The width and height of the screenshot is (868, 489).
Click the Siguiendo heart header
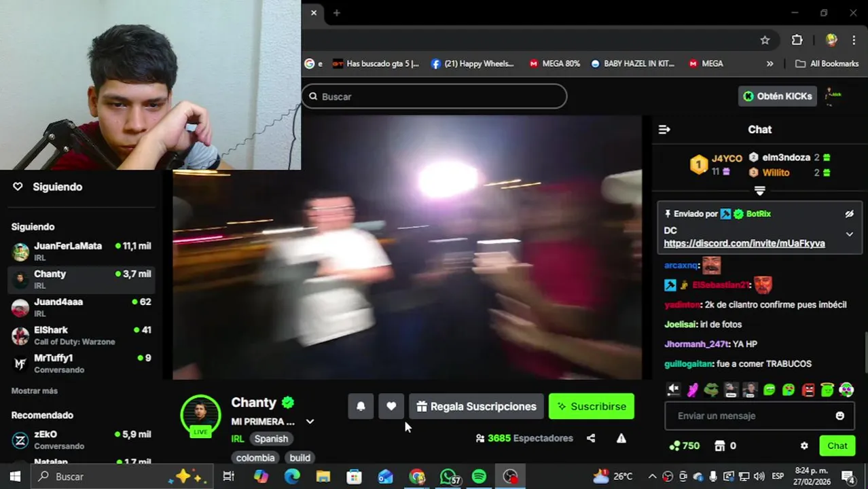tap(48, 187)
